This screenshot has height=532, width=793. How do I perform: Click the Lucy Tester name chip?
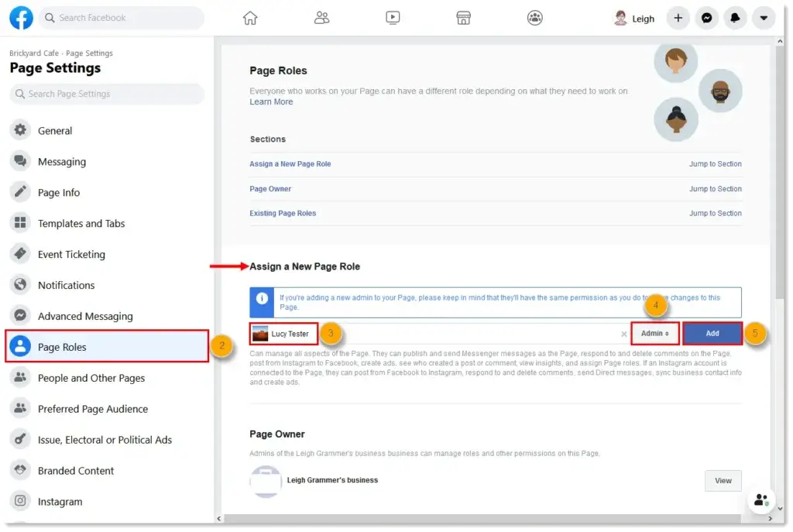pyautogui.click(x=283, y=334)
